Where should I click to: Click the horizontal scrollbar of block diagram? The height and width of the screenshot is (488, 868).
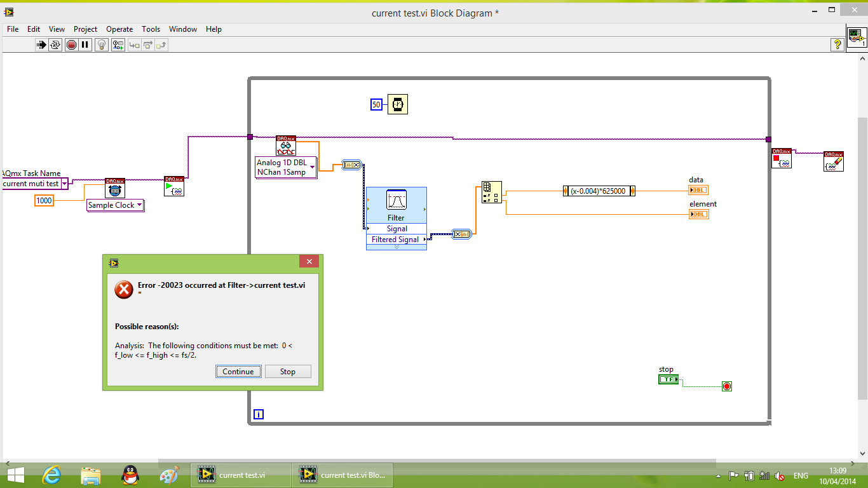coord(437,463)
